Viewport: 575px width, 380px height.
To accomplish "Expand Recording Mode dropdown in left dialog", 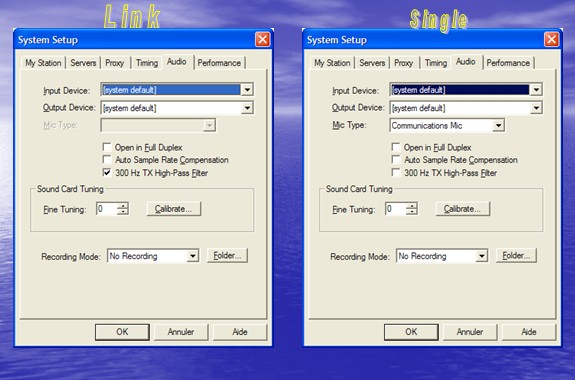I will 193,256.
